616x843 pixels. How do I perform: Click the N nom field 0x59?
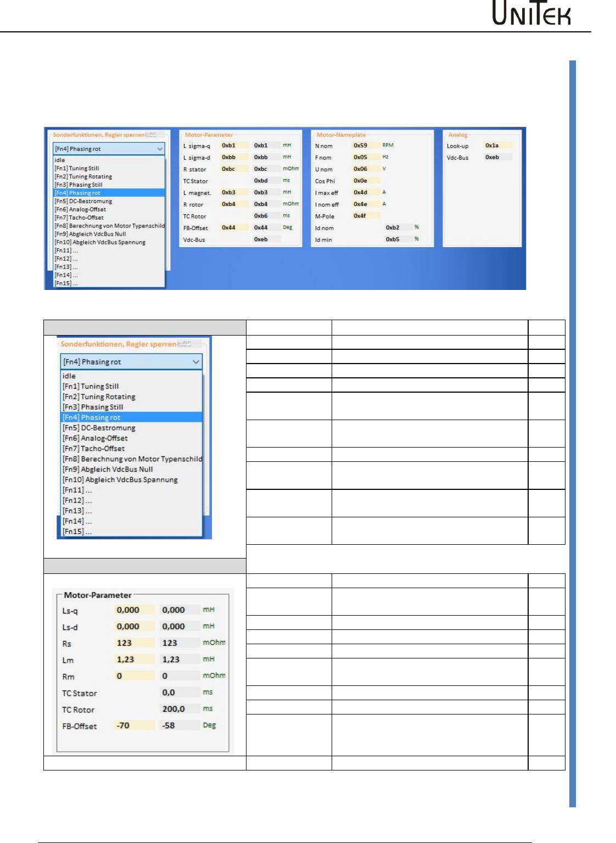pyautogui.click(x=366, y=146)
